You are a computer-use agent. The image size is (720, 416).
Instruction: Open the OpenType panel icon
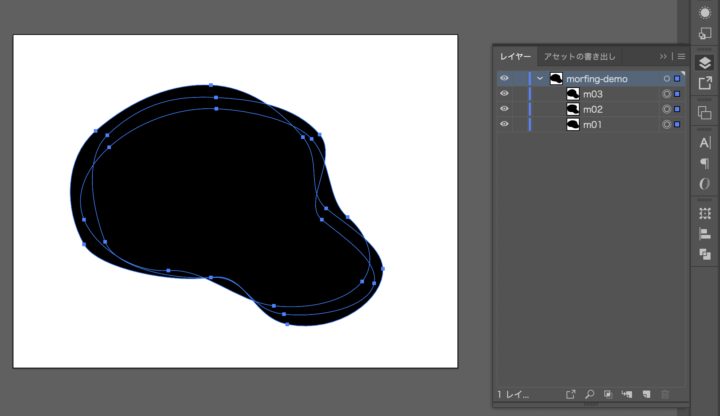[705, 184]
